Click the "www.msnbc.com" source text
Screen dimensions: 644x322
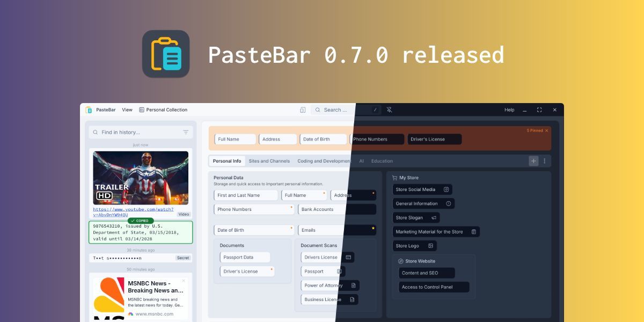tap(154, 314)
